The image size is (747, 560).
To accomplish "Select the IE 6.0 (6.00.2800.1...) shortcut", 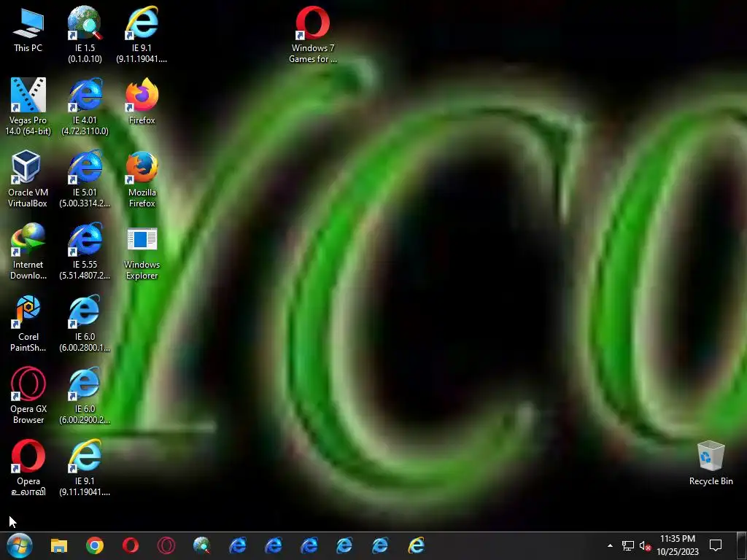I will point(85,324).
